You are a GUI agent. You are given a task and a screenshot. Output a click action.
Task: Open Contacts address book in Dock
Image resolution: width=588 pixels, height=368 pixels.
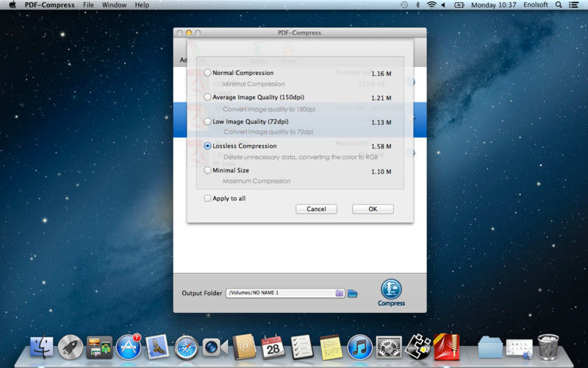244,347
